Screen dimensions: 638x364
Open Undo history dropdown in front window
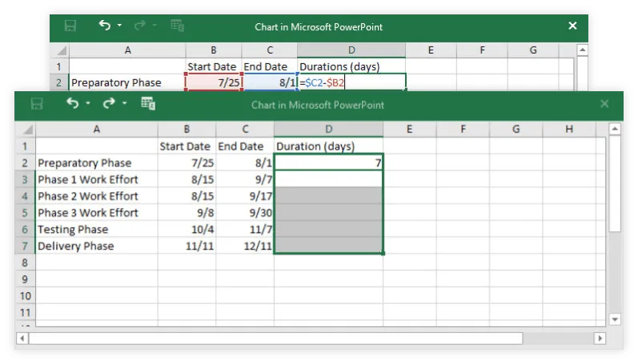[87, 105]
